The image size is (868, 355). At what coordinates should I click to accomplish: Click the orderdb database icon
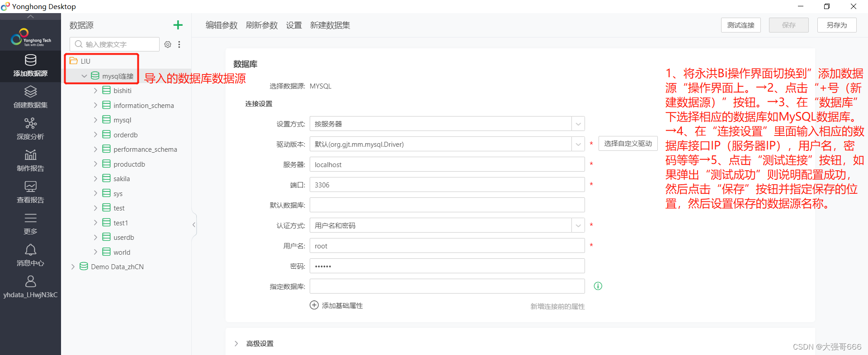pyautogui.click(x=106, y=134)
